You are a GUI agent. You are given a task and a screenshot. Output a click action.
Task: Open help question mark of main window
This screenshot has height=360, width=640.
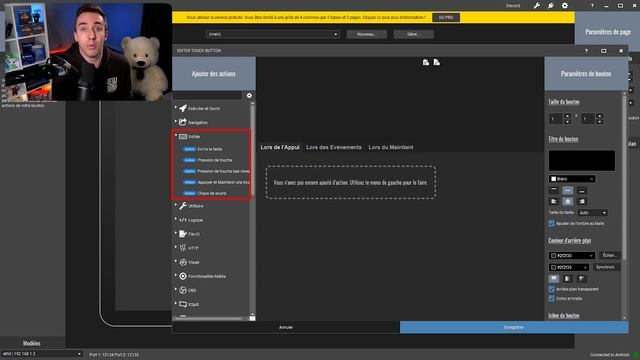point(592,6)
